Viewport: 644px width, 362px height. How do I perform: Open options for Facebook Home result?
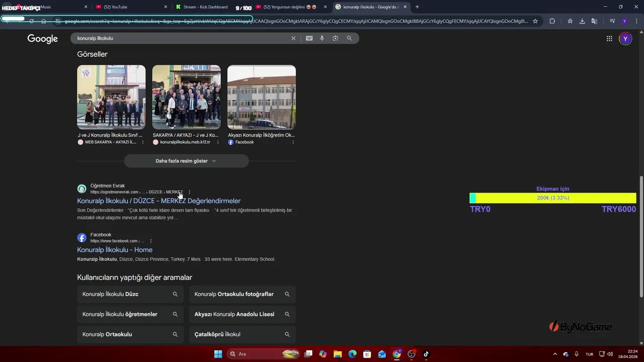coord(150,241)
